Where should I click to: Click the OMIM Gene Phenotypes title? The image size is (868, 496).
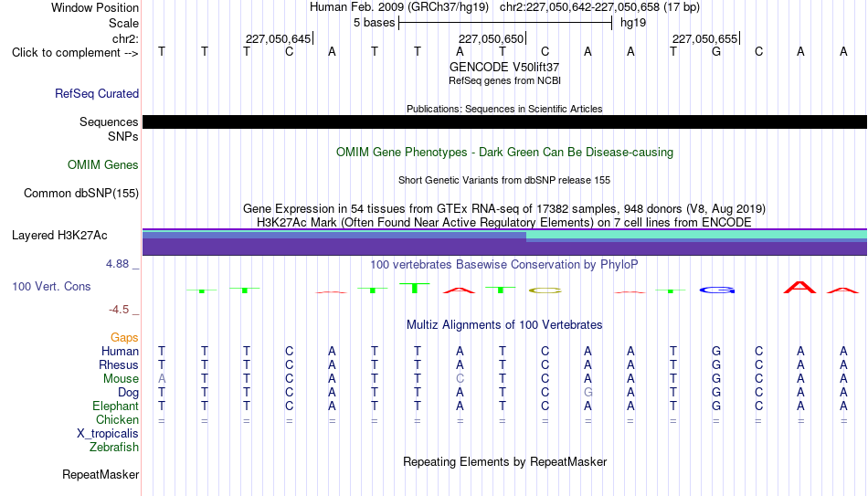[x=504, y=153]
